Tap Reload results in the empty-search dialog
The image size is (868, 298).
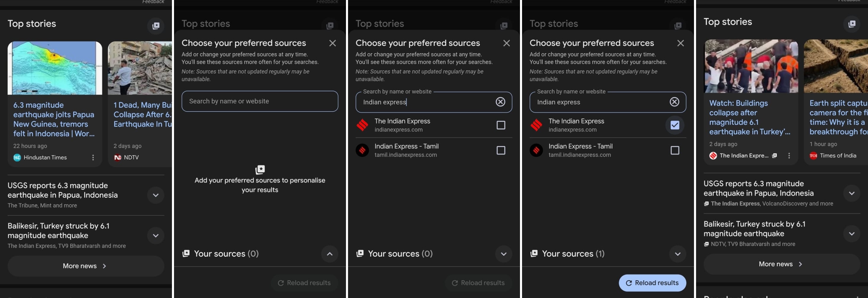pyautogui.click(x=304, y=283)
